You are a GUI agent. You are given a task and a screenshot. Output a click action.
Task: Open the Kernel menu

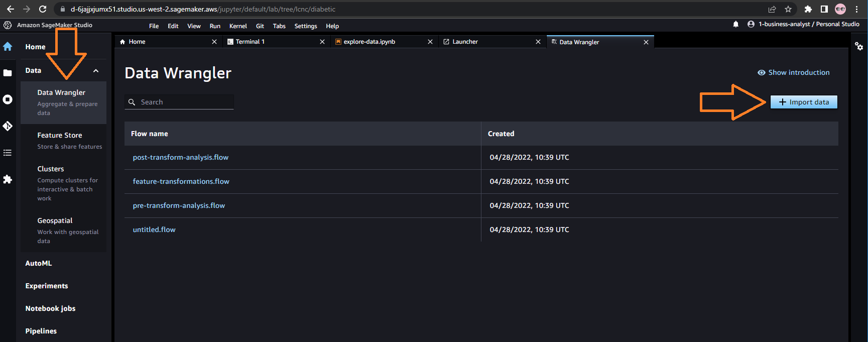pyautogui.click(x=238, y=26)
